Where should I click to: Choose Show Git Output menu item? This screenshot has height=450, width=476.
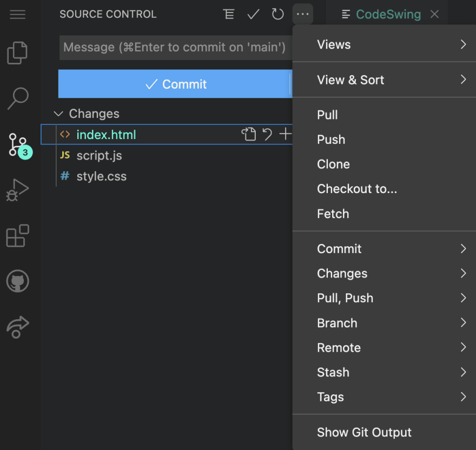[x=364, y=432]
